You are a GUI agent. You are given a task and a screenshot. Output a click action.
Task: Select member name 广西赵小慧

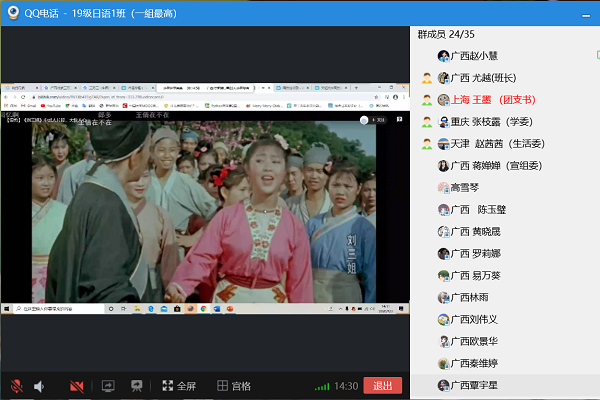click(x=474, y=56)
